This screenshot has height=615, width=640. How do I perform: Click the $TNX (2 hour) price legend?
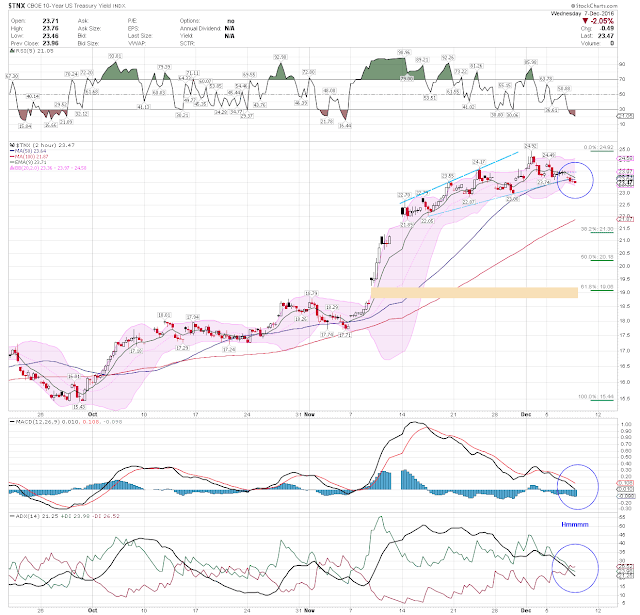click(42, 145)
